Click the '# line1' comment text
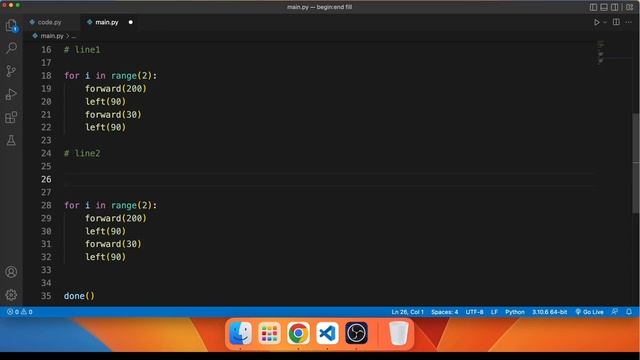The height and width of the screenshot is (360, 640). [82, 50]
